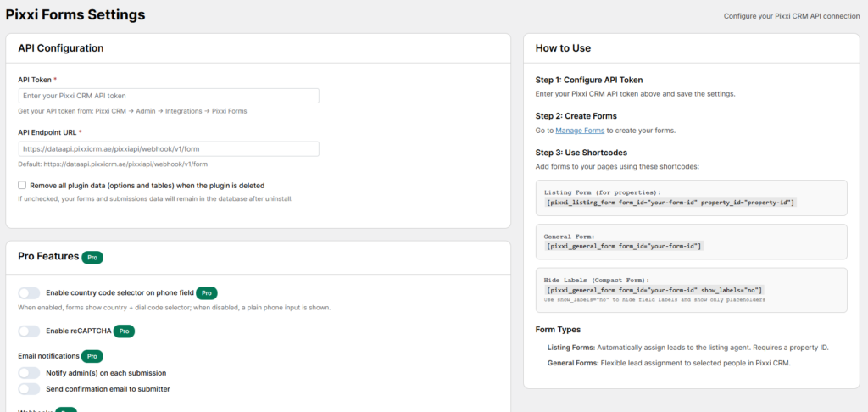Click the API Token input field
This screenshot has width=868, height=412.
[169, 96]
